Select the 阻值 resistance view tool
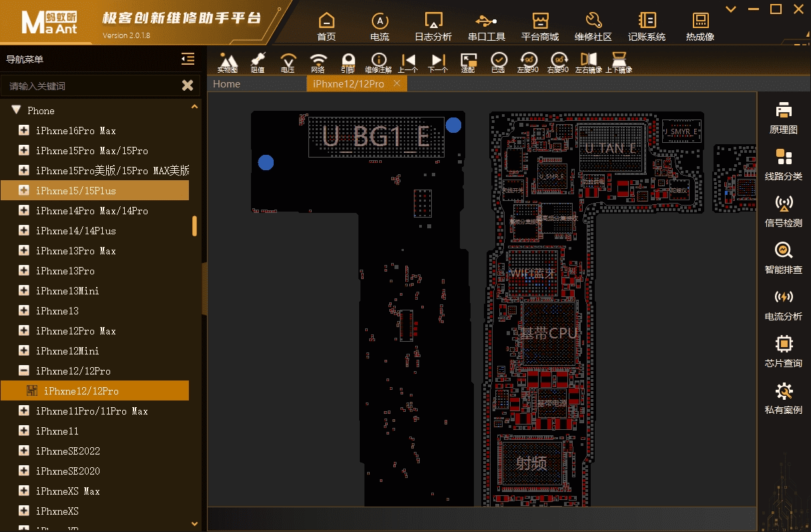This screenshot has height=532, width=811. [x=258, y=63]
